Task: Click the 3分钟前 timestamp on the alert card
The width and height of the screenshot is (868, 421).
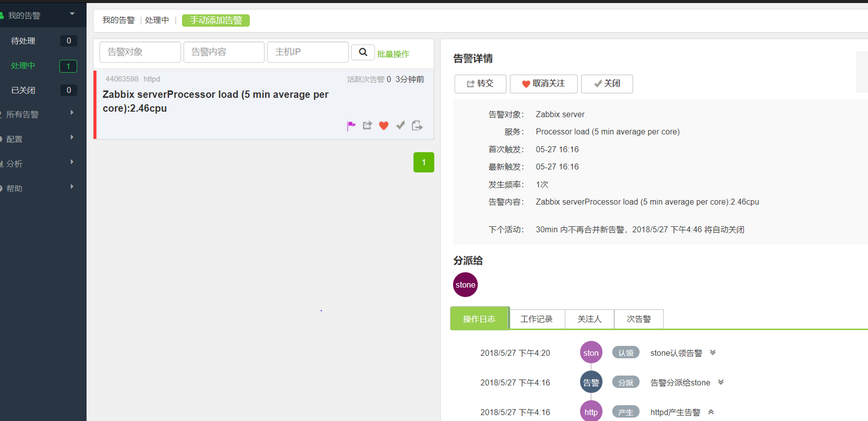Action: pyautogui.click(x=410, y=79)
